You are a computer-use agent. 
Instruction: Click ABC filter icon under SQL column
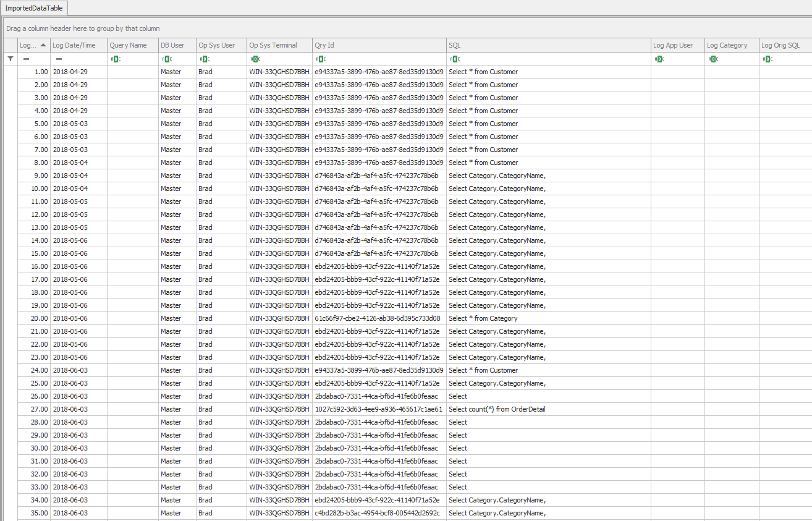455,59
